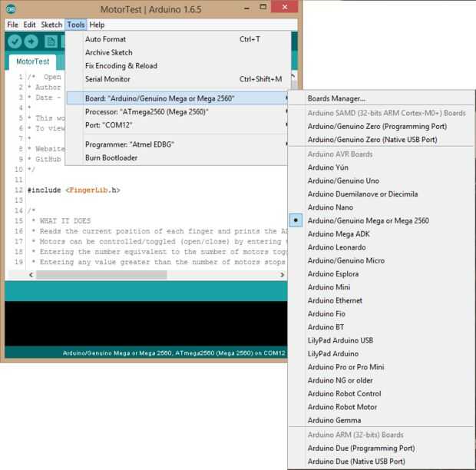
Task: Select Archive Sketch menu entry
Action: pos(177,52)
